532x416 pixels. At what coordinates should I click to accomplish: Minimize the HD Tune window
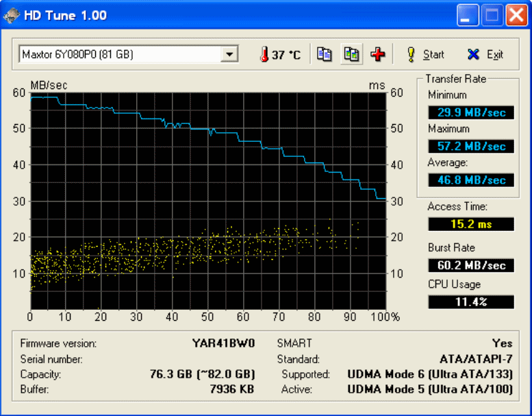pyautogui.click(x=468, y=15)
